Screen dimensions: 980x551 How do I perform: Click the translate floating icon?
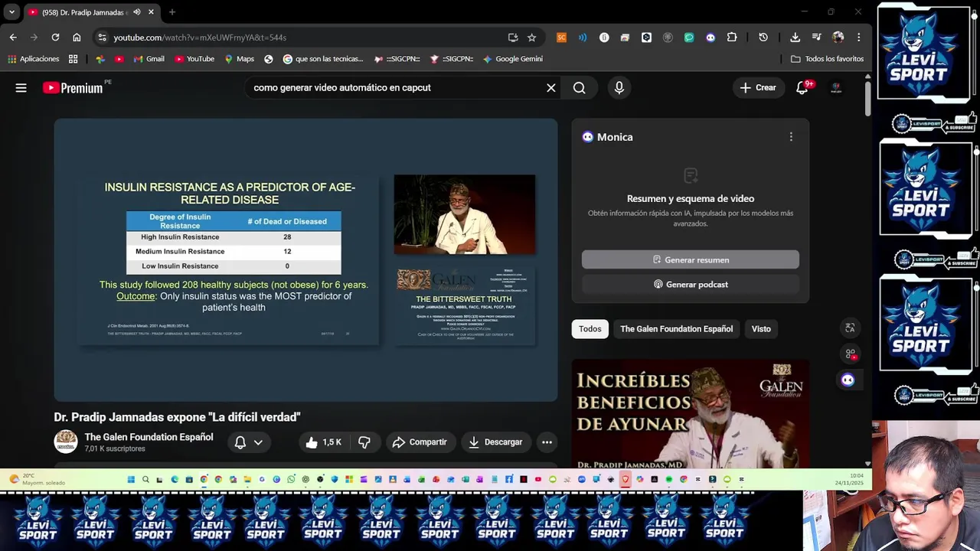point(850,328)
